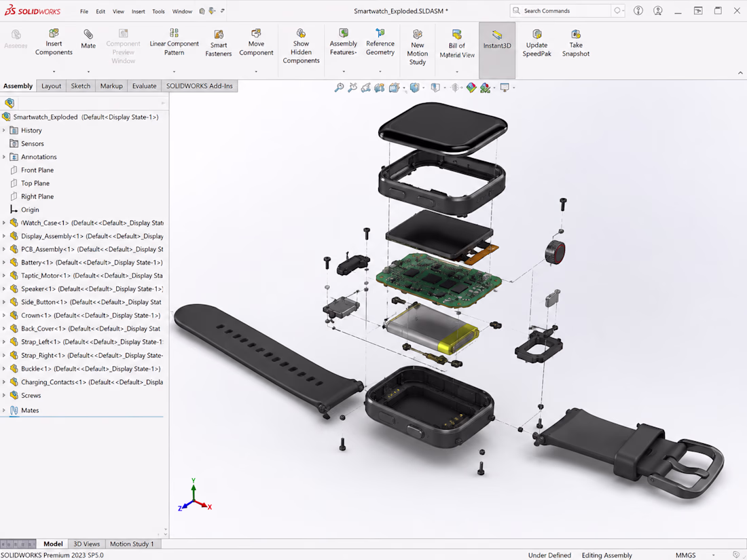
Task: Open Reference Geometry tool
Action: [380, 42]
